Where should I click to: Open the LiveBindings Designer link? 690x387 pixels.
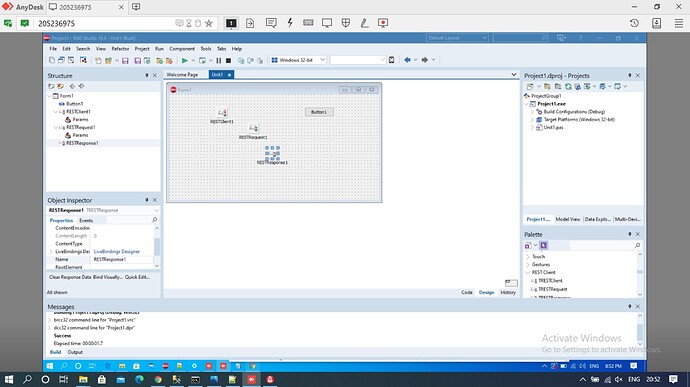117,252
